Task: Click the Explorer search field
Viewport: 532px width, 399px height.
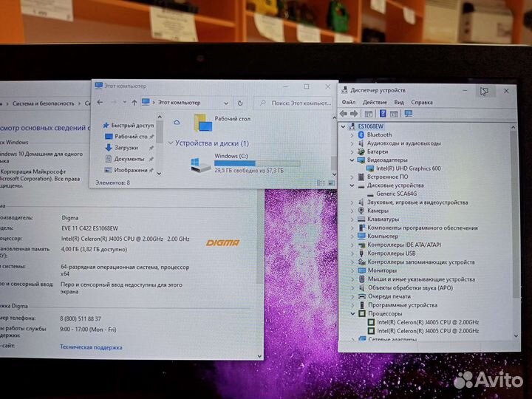Action: [x=293, y=103]
